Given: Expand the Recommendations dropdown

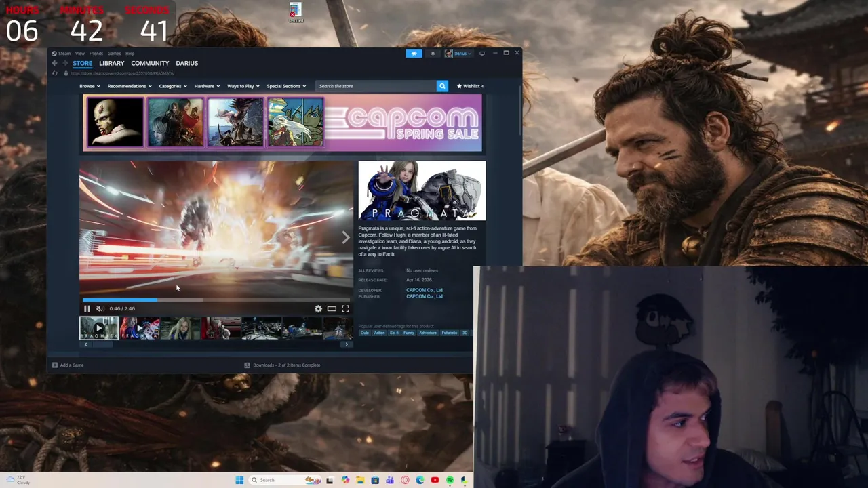Looking at the screenshot, I should (x=129, y=86).
